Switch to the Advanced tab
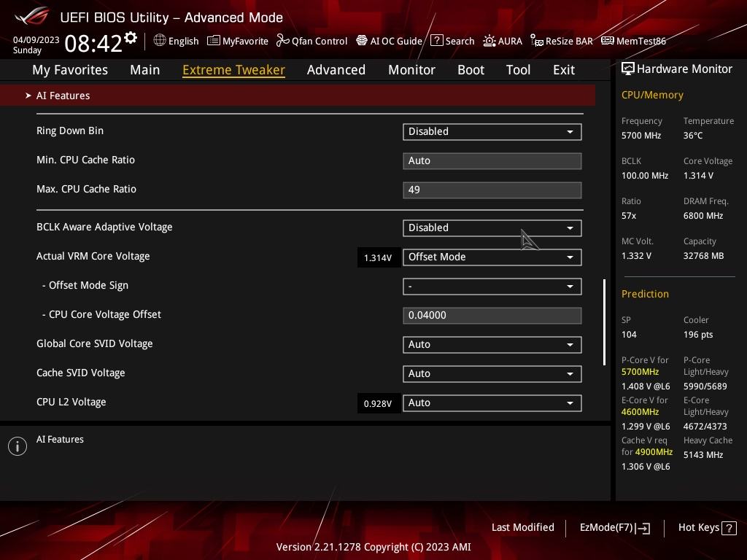This screenshot has width=747, height=560. click(336, 70)
